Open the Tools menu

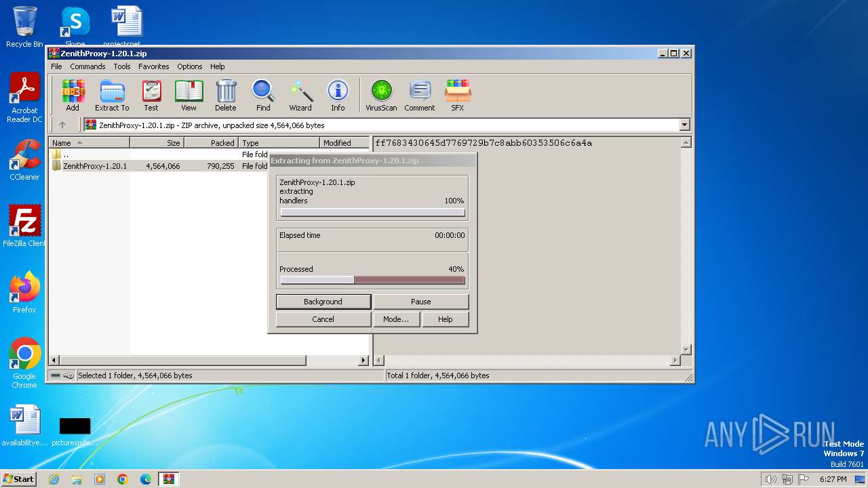click(122, 66)
